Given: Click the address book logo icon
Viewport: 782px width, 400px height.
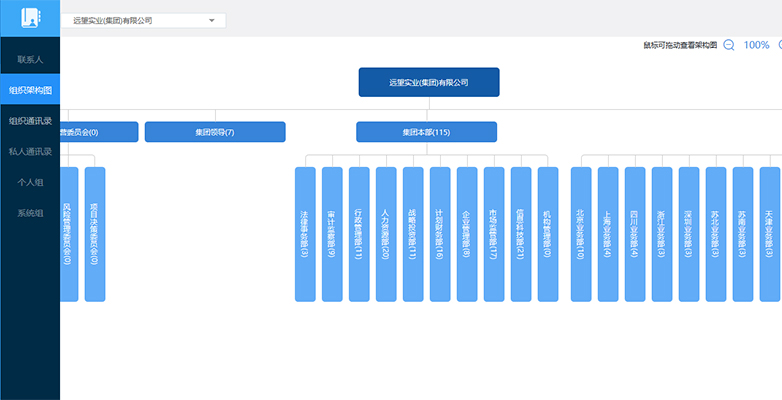Looking at the screenshot, I should [29, 19].
